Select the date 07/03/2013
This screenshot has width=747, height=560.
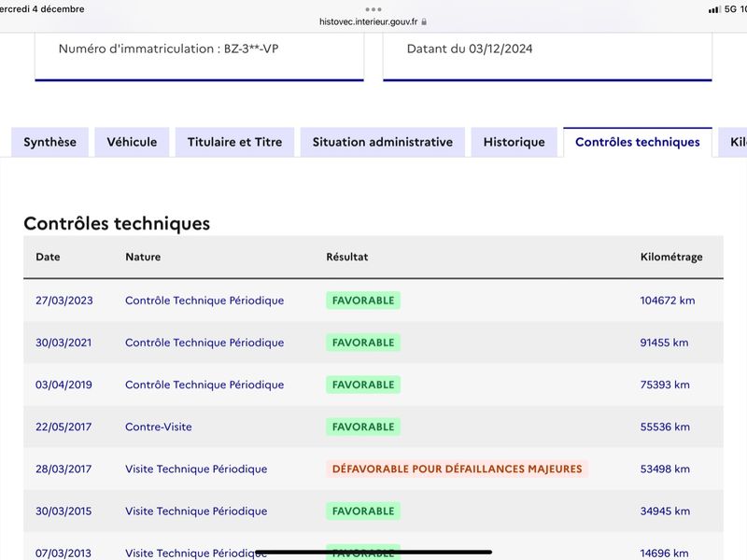pyautogui.click(x=63, y=553)
